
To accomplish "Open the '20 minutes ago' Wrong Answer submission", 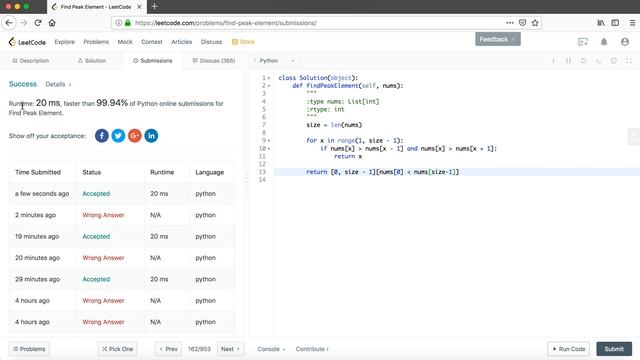I will click(103, 258).
